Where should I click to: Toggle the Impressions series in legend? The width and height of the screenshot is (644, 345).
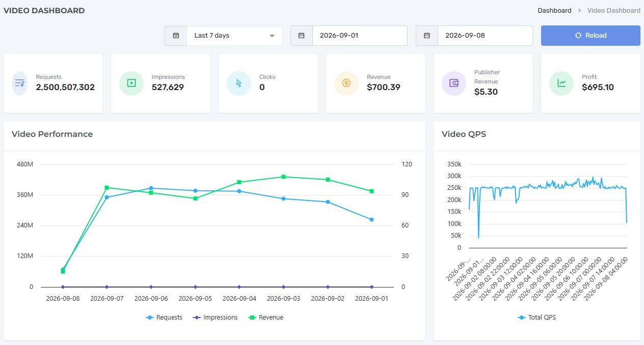pos(216,318)
